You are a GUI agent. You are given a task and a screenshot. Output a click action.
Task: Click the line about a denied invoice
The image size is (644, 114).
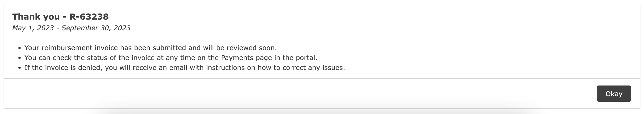(x=184, y=68)
